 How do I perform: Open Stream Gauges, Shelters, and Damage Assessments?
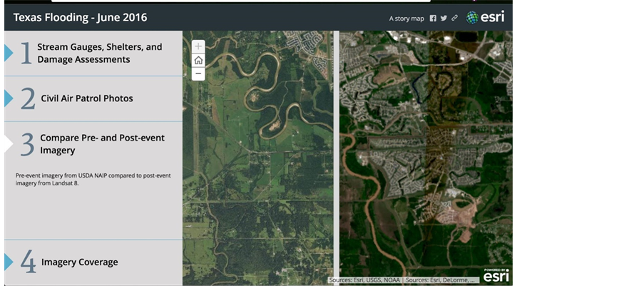(x=100, y=53)
